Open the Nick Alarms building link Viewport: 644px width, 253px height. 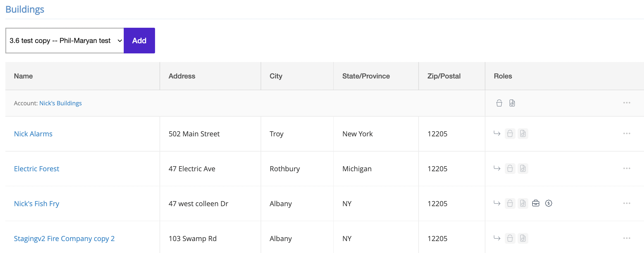click(33, 134)
